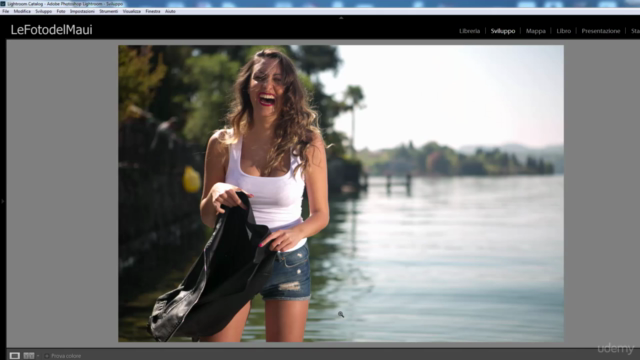Viewport: 640px width, 360px height.
Task: Open the File menu
Action: (x=5, y=11)
